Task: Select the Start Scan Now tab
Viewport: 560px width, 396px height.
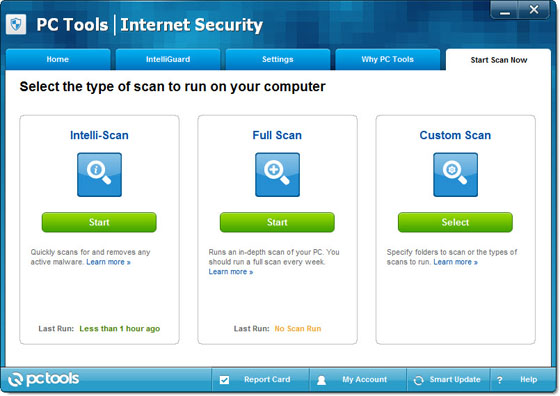Action: pyautogui.click(x=499, y=60)
